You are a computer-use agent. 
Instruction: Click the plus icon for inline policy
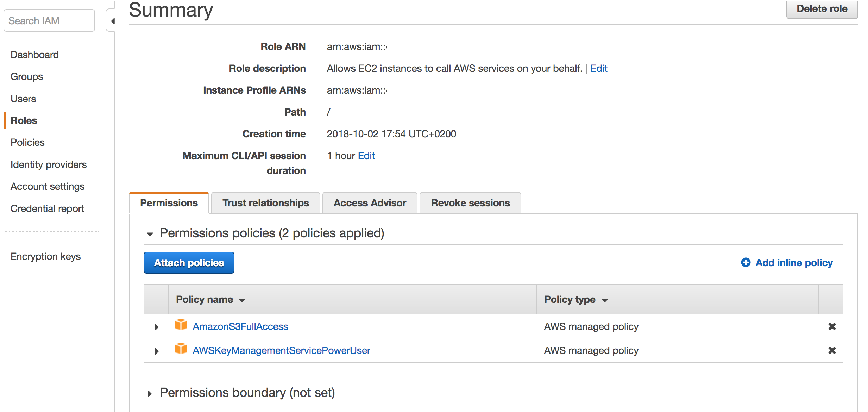(x=746, y=263)
